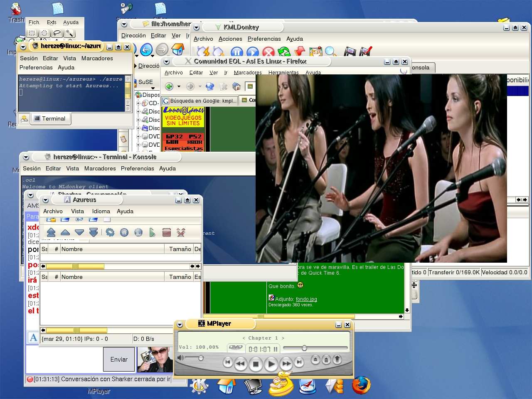Open KMLDonkey Acciones menu
Image resolution: width=532 pixels, height=399 pixels.
tap(230, 39)
